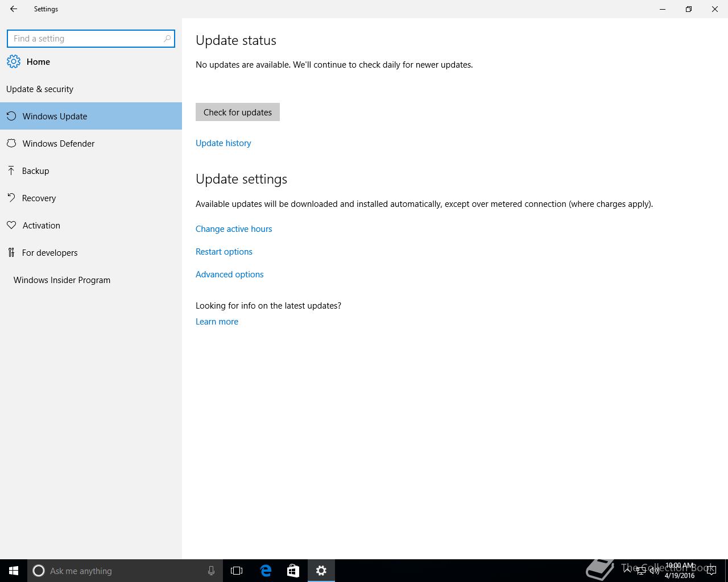Click the Learn more link

pos(217,322)
